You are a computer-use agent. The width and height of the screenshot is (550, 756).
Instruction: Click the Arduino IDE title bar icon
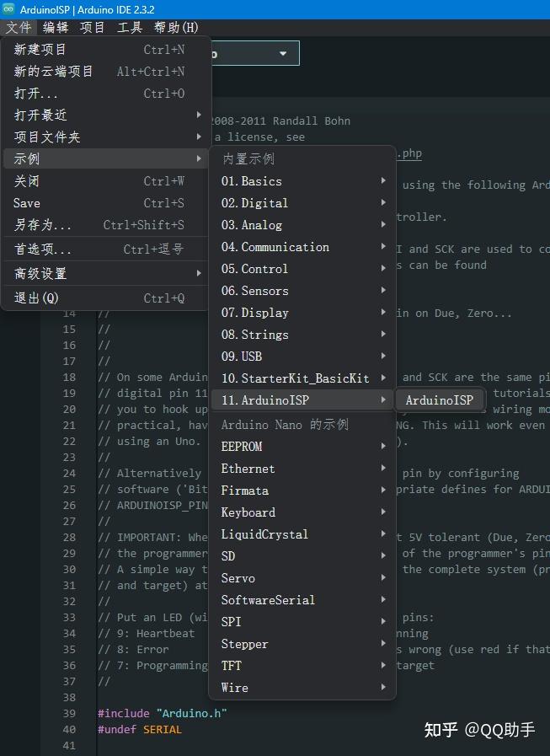(8, 9)
